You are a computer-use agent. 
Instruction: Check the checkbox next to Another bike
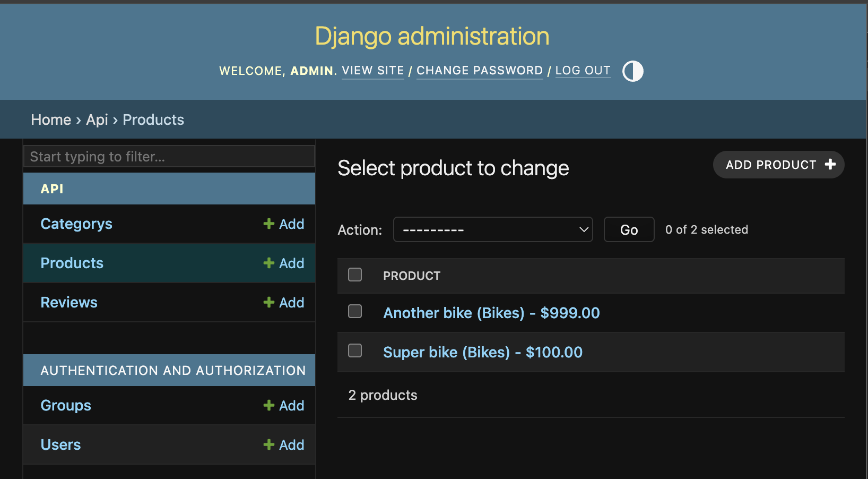click(354, 312)
